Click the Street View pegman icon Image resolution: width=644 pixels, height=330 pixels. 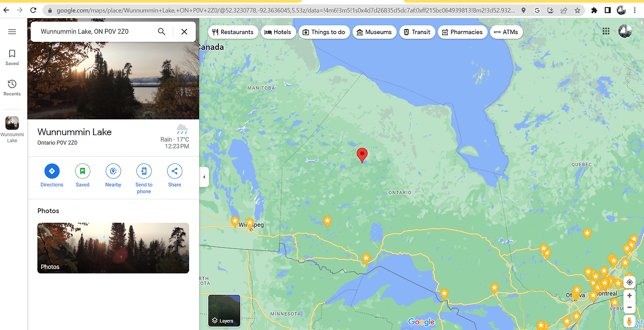click(629, 321)
